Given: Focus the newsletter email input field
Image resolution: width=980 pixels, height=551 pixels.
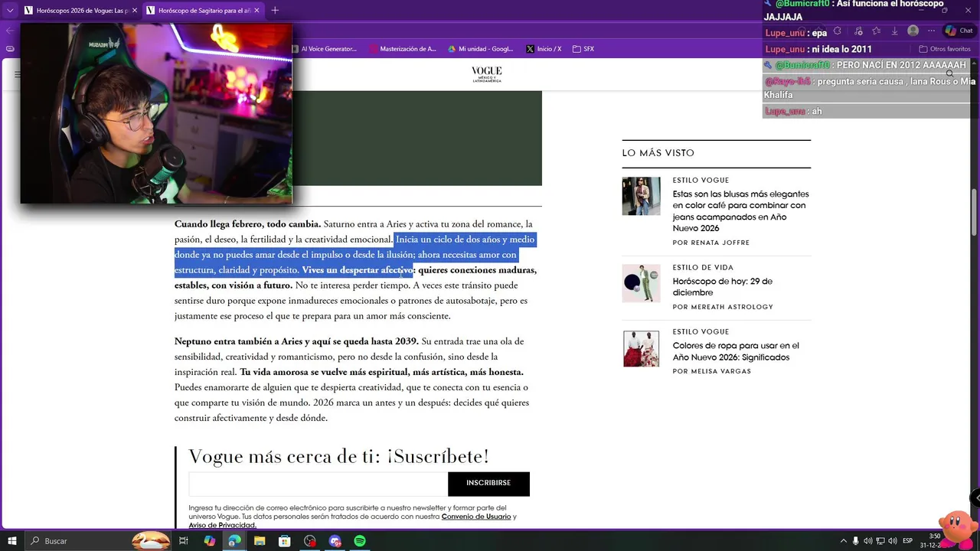Looking at the screenshot, I should pos(318,484).
